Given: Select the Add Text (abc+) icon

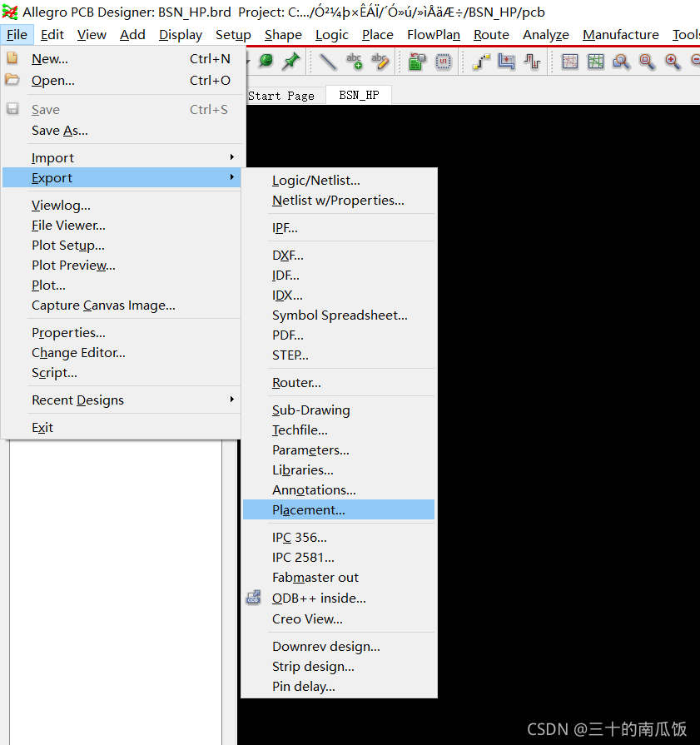Looking at the screenshot, I should tap(354, 62).
